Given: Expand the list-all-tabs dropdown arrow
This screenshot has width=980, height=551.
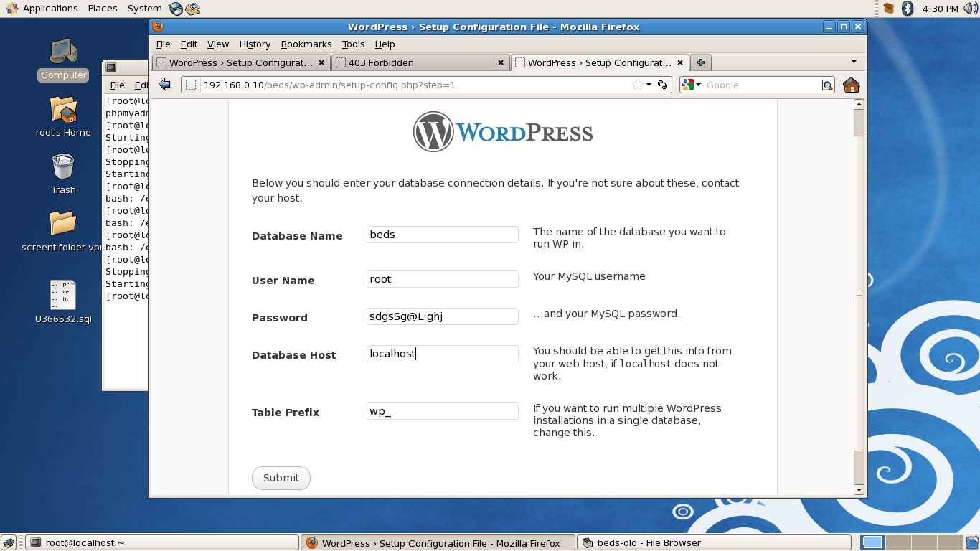Looking at the screenshot, I should coord(854,62).
